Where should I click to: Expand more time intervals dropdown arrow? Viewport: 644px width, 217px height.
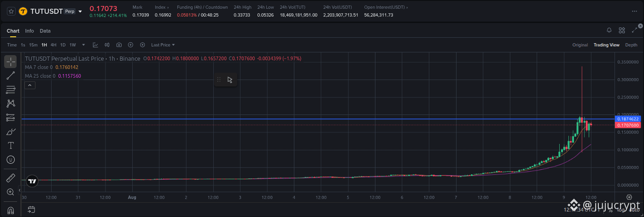click(x=83, y=45)
